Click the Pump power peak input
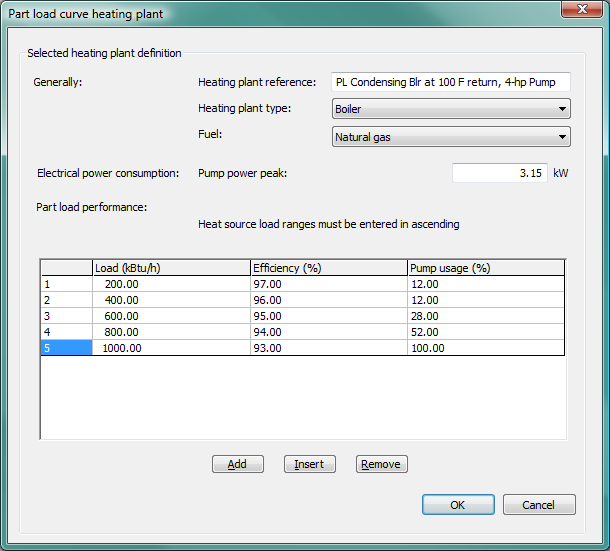610x551 pixels. tap(499, 173)
